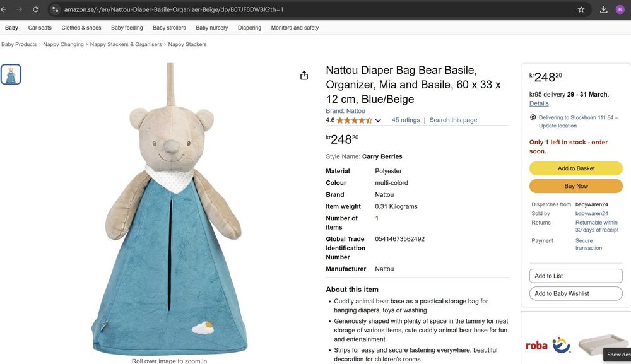Click the browser profile avatar icon

(620, 9)
